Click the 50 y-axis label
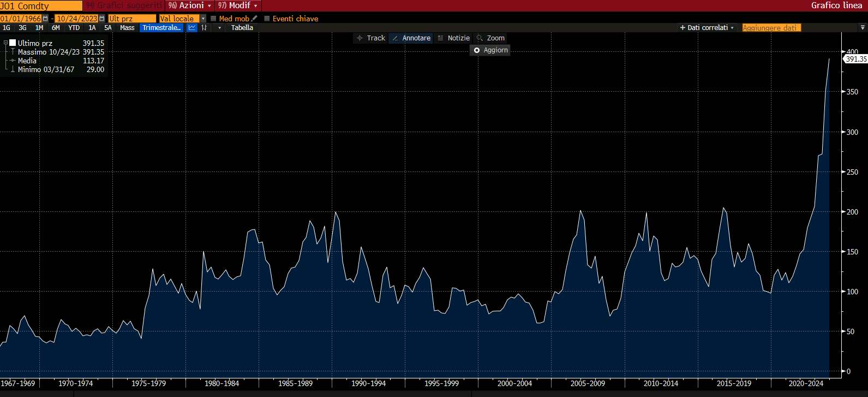 (851, 331)
